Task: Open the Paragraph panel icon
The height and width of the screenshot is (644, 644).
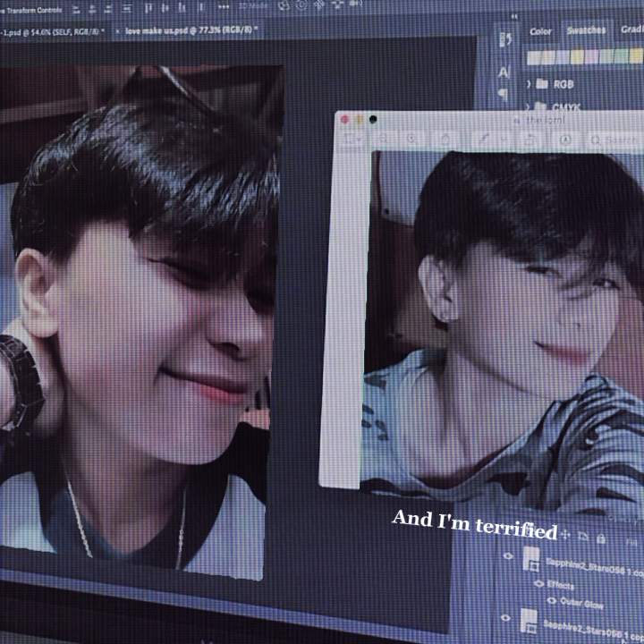Action: coord(504,94)
